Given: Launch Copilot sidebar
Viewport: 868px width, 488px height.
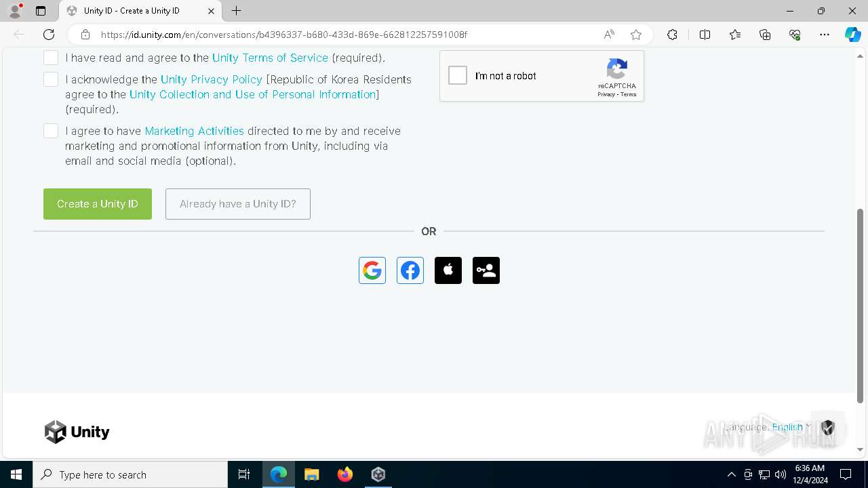Looking at the screenshot, I should coord(852,35).
